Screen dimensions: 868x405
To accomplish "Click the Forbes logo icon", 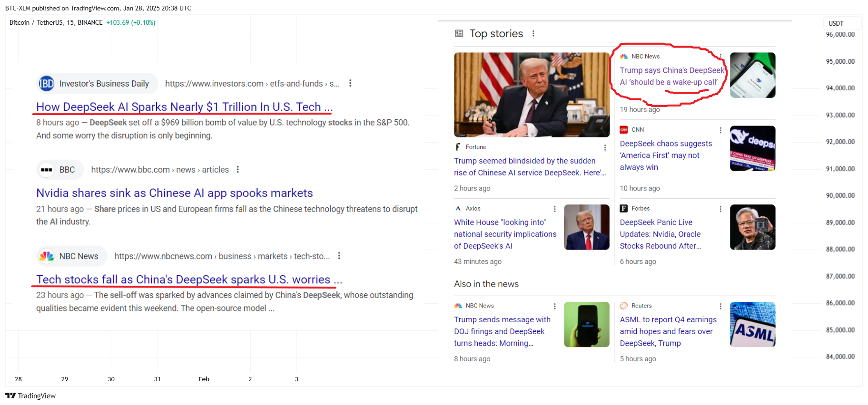I will 623,209.
